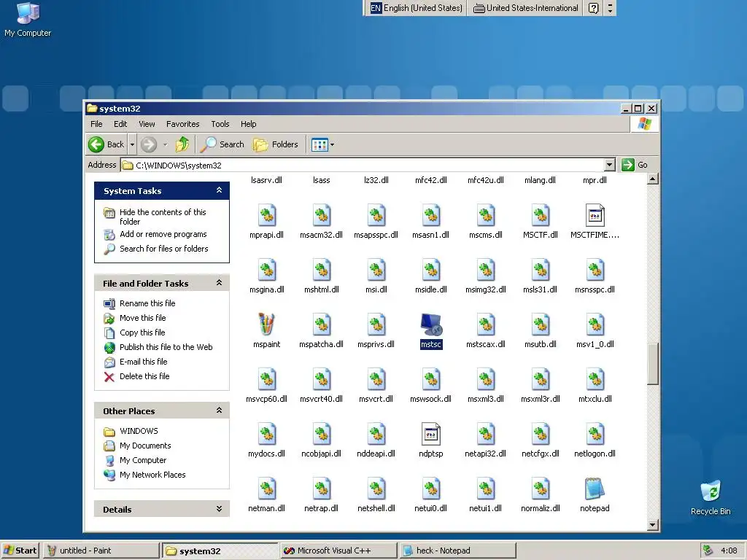Select the mydocs.dll file icon

266,435
